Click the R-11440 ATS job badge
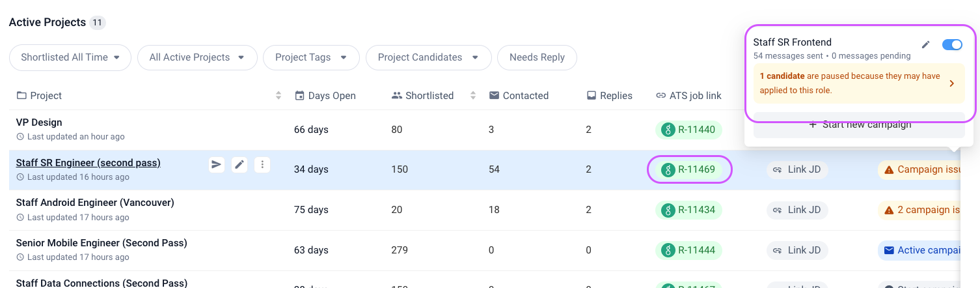 [689, 130]
